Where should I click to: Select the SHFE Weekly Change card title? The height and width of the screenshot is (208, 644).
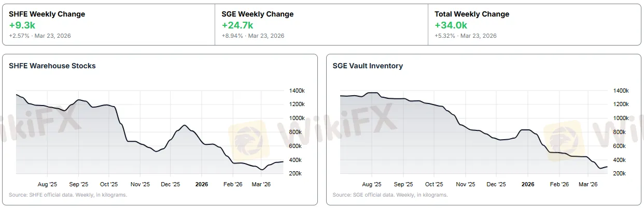click(x=47, y=14)
